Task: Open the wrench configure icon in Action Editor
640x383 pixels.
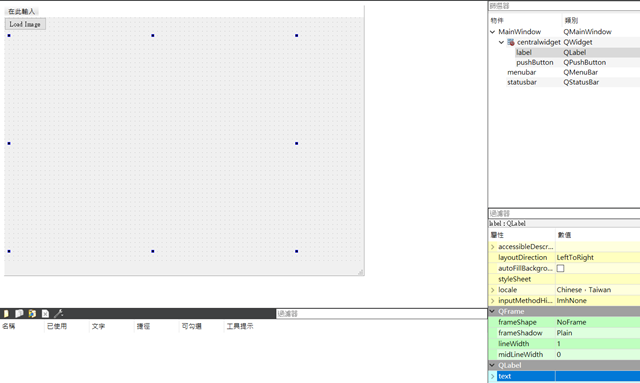Action: coord(58,314)
